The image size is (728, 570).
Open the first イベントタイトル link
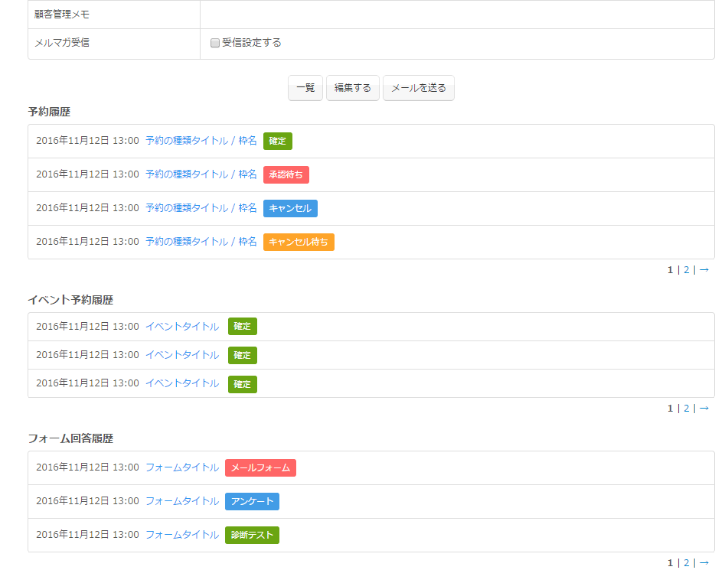point(182,327)
